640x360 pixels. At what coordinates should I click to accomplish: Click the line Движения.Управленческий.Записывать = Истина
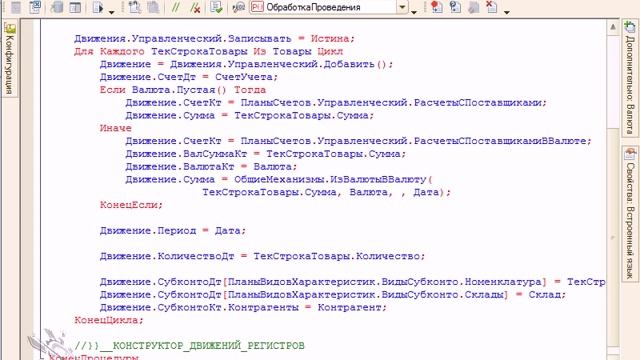tap(215, 39)
